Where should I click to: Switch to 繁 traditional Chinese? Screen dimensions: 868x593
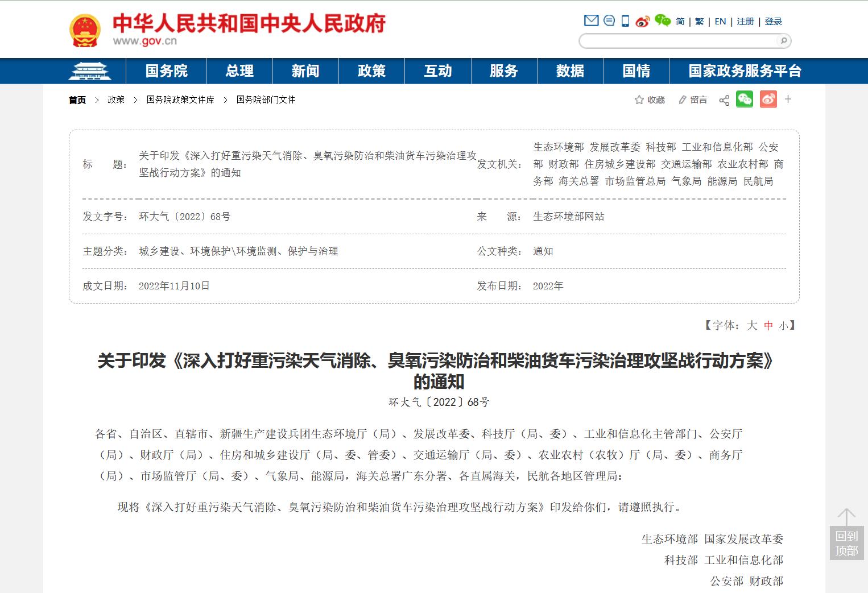pyautogui.click(x=700, y=22)
